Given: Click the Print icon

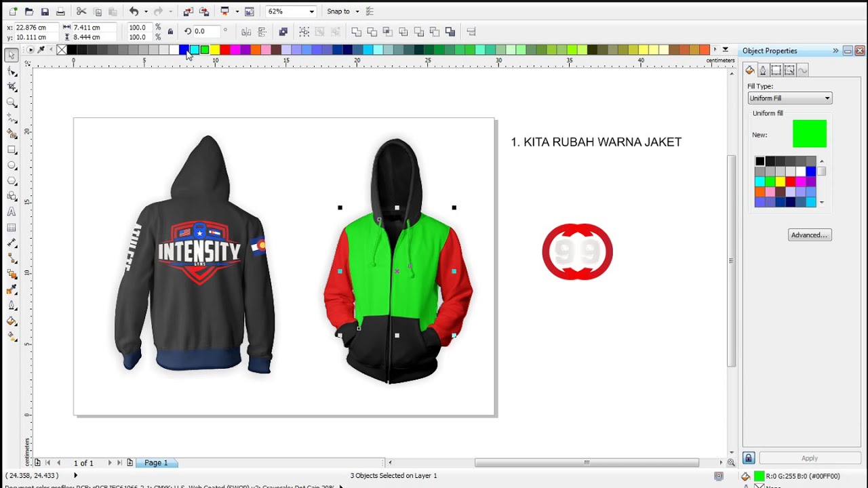Looking at the screenshot, I should [60, 12].
